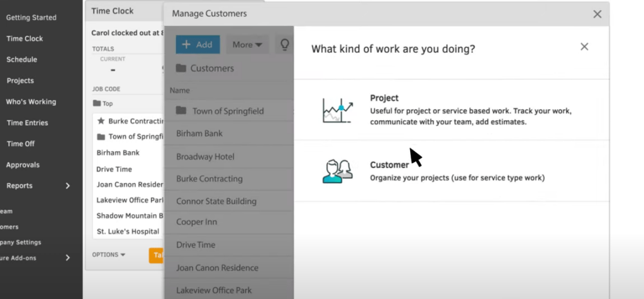Image resolution: width=644 pixels, height=299 pixels.
Task: Click the orange button in Time Clock
Action: (157, 256)
